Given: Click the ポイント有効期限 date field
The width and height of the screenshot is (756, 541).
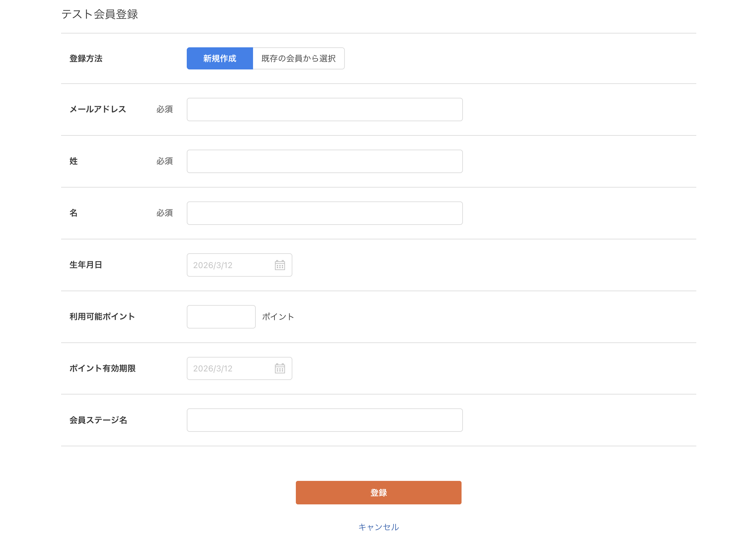Looking at the screenshot, I should click(230, 369).
